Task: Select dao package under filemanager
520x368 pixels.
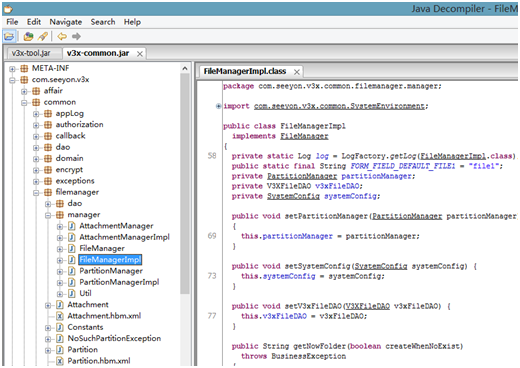Action: tap(75, 203)
